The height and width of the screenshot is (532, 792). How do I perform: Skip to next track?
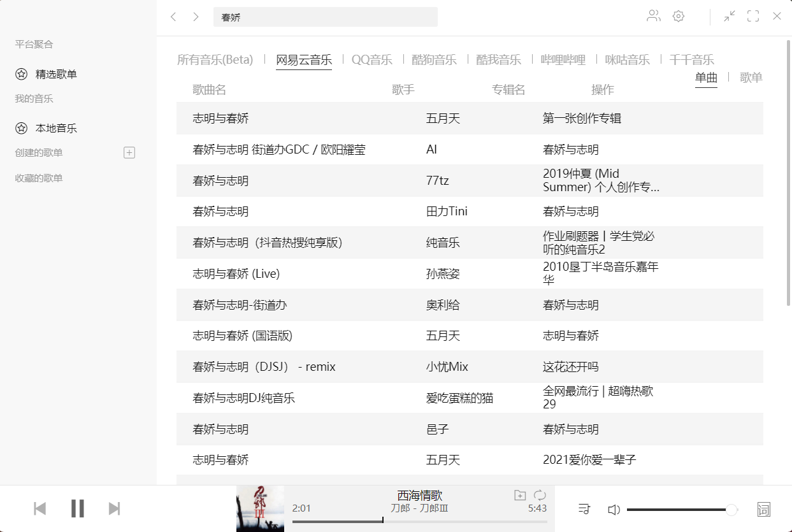tap(115, 508)
